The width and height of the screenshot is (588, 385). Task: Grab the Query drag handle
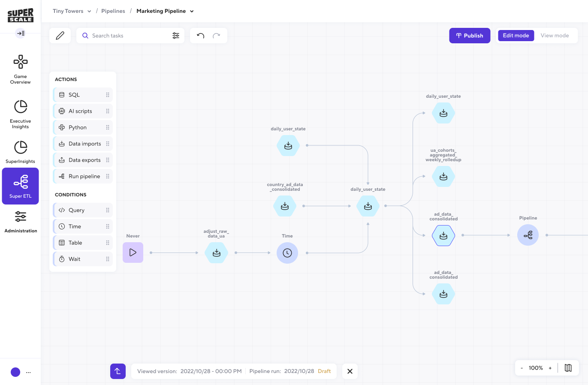point(108,210)
